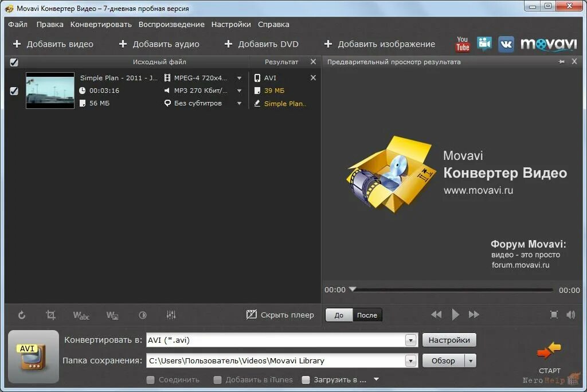Select the crop tool icon
The image size is (587, 392).
point(50,315)
